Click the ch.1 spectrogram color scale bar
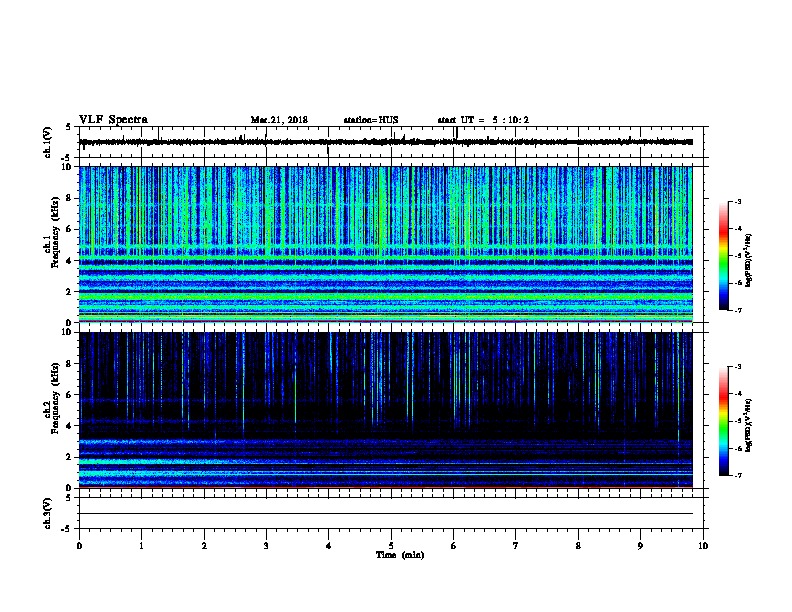 click(x=723, y=256)
